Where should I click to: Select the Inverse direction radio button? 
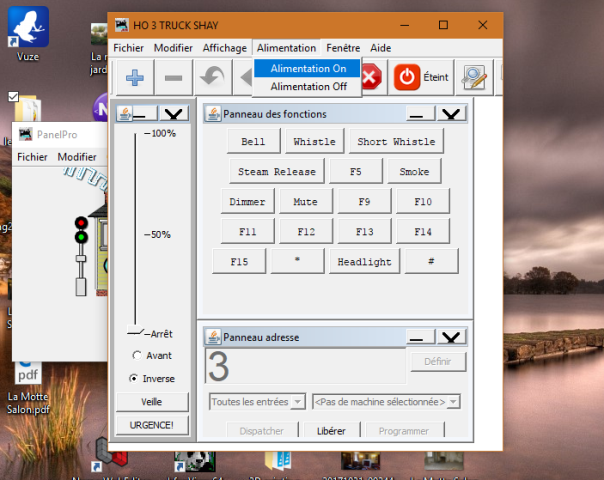tap(136, 379)
